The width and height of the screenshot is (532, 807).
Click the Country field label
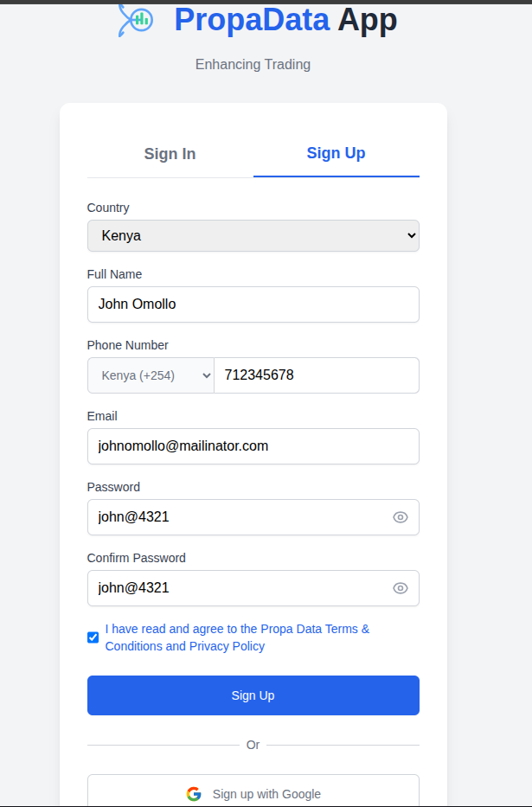(x=108, y=208)
